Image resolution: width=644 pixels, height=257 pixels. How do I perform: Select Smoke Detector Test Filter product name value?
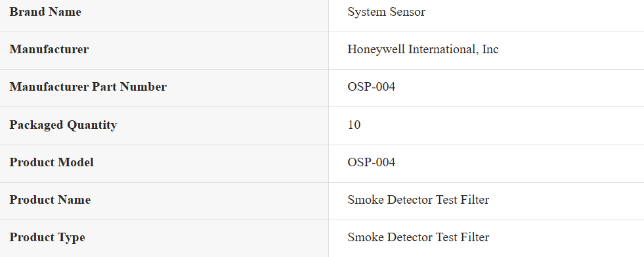point(418,200)
